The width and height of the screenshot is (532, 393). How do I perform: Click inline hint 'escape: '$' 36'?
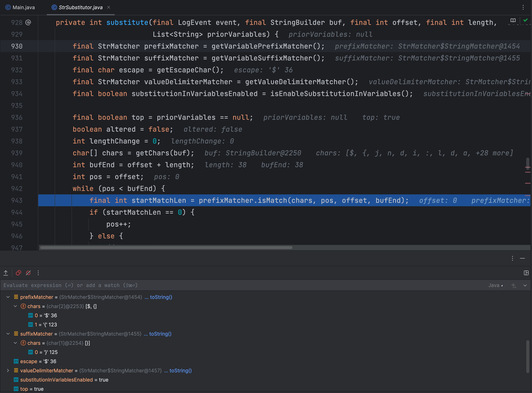[263, 70]
